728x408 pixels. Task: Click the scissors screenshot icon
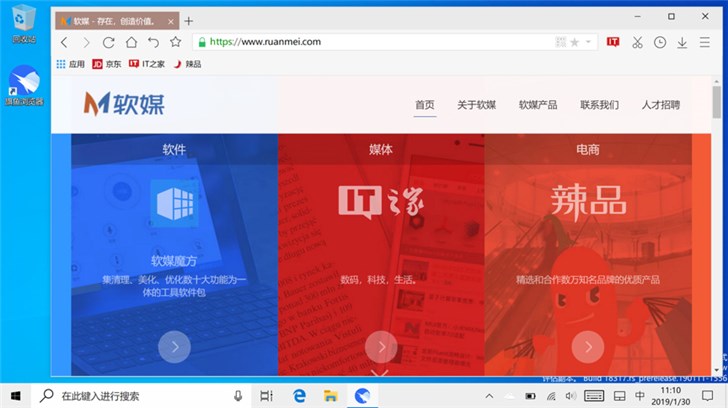637,42
